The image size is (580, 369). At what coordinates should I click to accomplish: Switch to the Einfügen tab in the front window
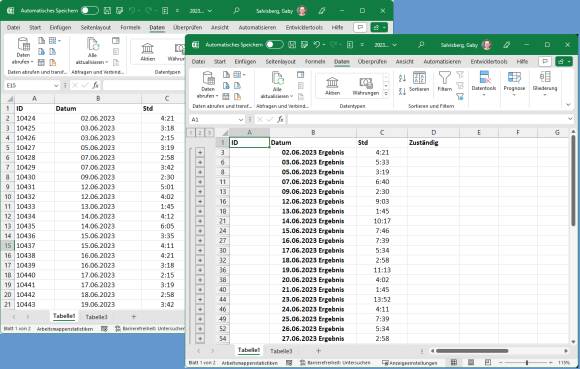click(x=245, y=61)
